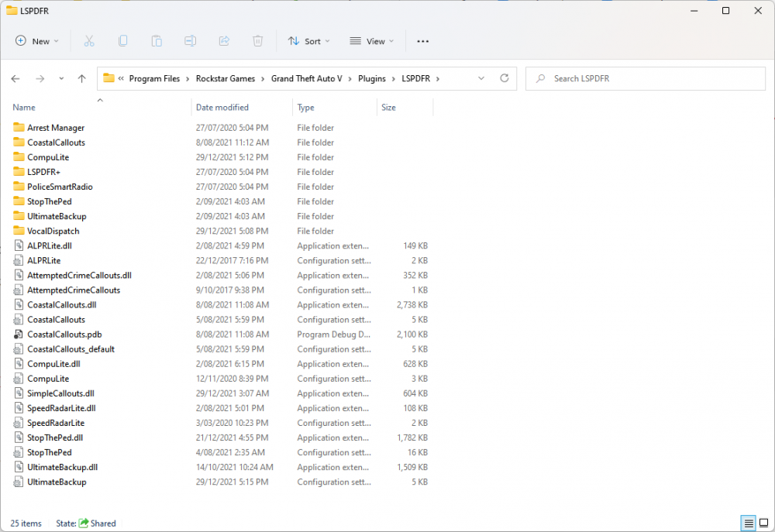Click the Cut scissors icon in toolbar

point(88,41)
